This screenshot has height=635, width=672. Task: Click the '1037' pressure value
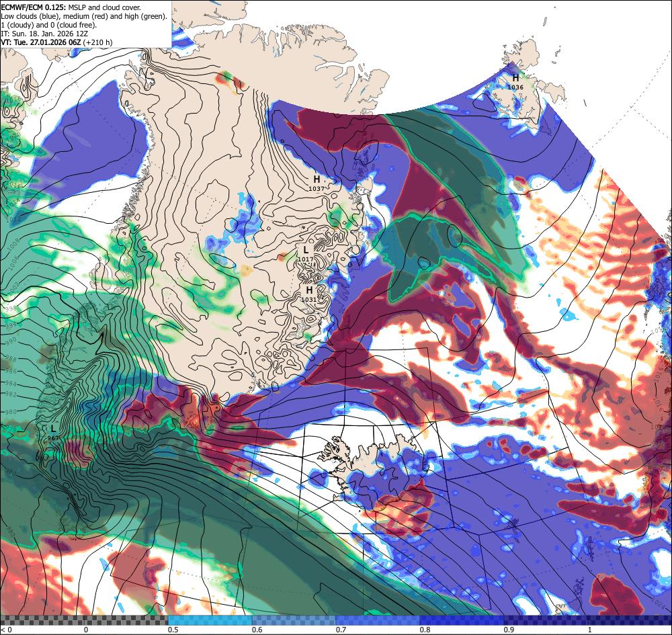coord(317,188)
